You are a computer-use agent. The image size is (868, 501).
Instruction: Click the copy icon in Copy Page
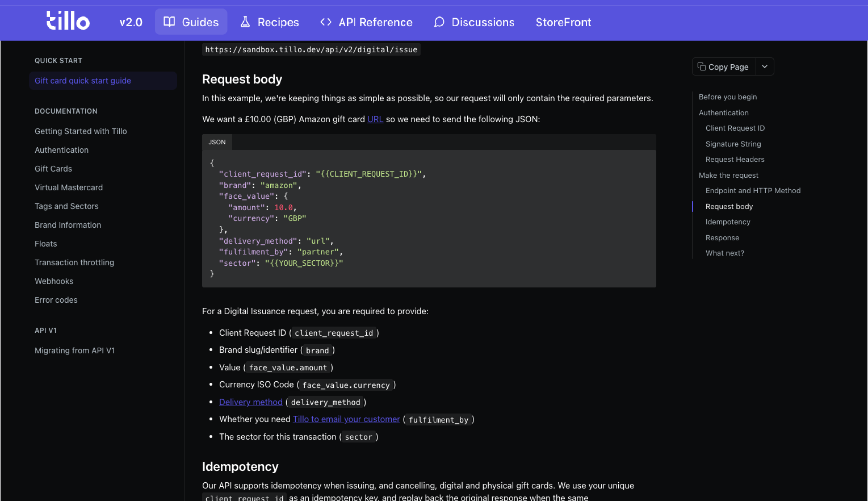702,66
